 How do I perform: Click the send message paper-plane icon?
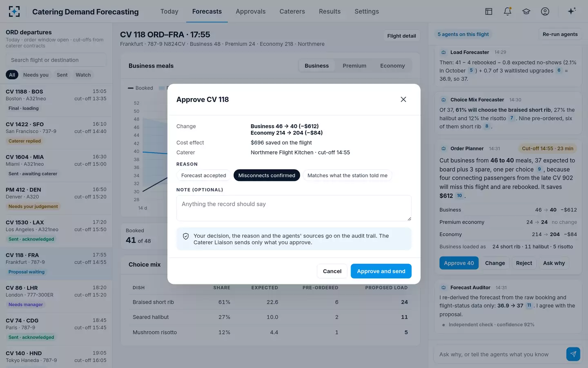click(573, 354)
